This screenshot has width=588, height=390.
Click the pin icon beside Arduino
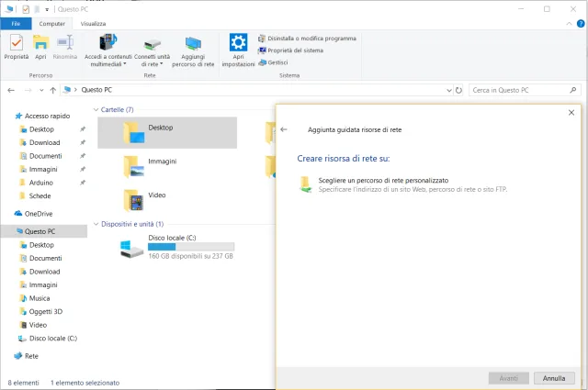tap(83, 183)
